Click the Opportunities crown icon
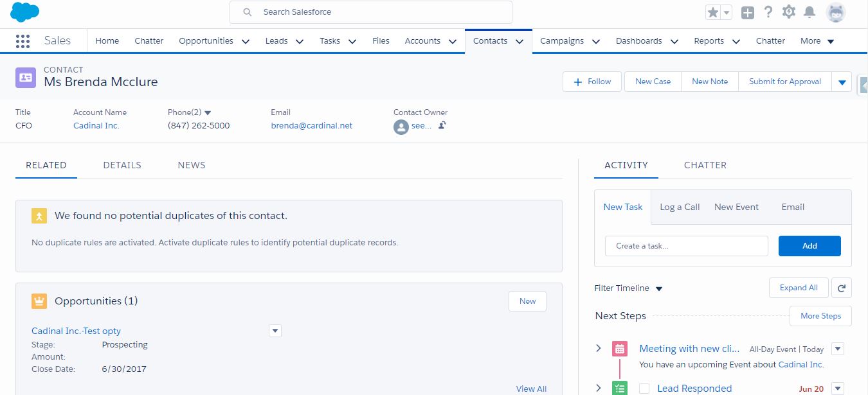Viewport: 868px width, 395px height. (39, 301)
